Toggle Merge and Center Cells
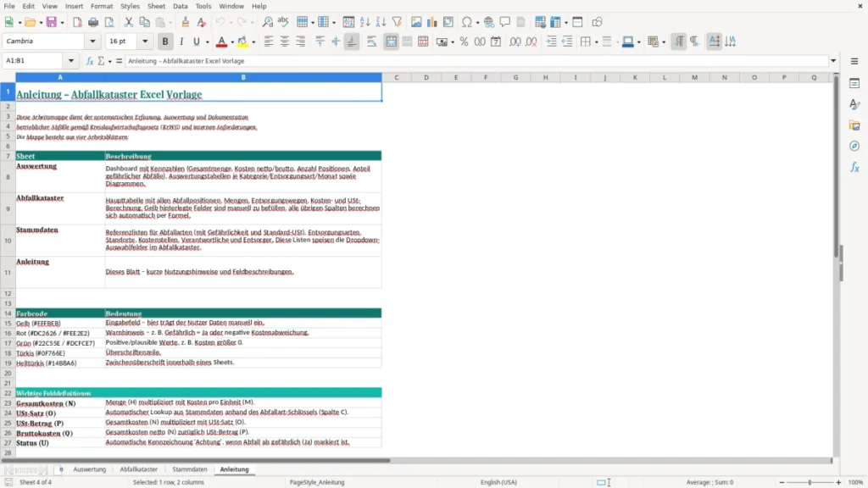The width and height of the screenshot is (868, 488). click(x=391, y=42)
